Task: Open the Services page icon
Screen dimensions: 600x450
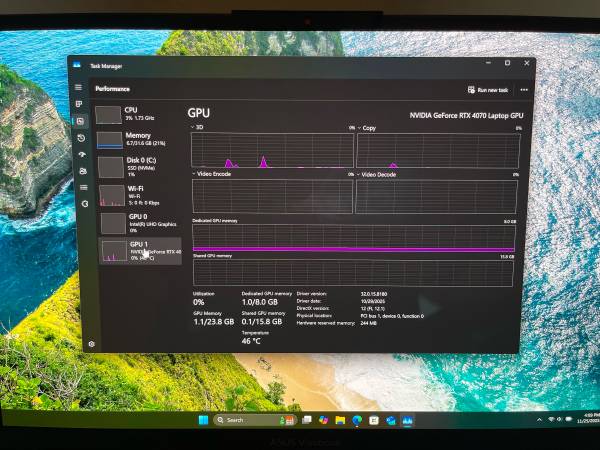Action: click(x=84, y=203)
